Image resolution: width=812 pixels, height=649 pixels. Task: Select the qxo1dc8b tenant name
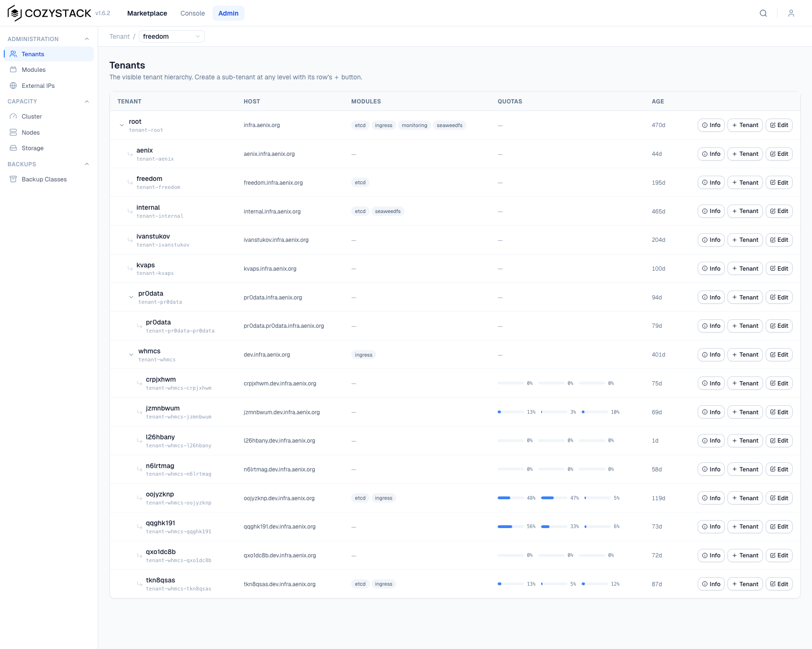161,552
